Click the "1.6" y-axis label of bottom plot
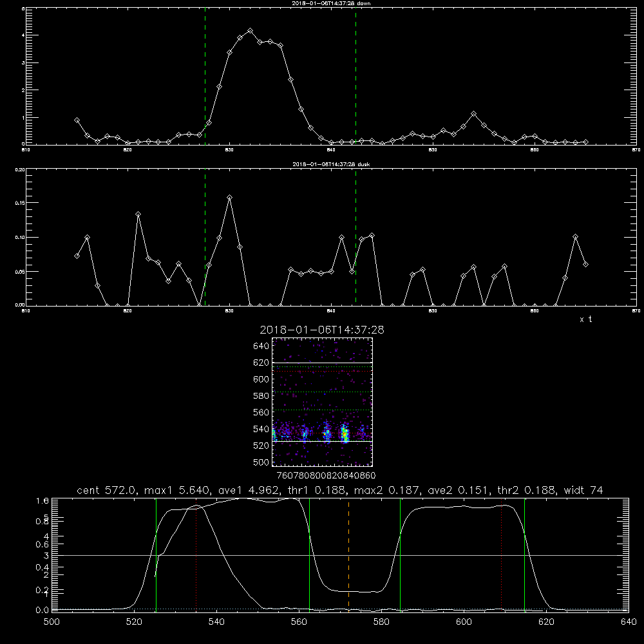Screen dimensions: 644x644 coord(43,500)
